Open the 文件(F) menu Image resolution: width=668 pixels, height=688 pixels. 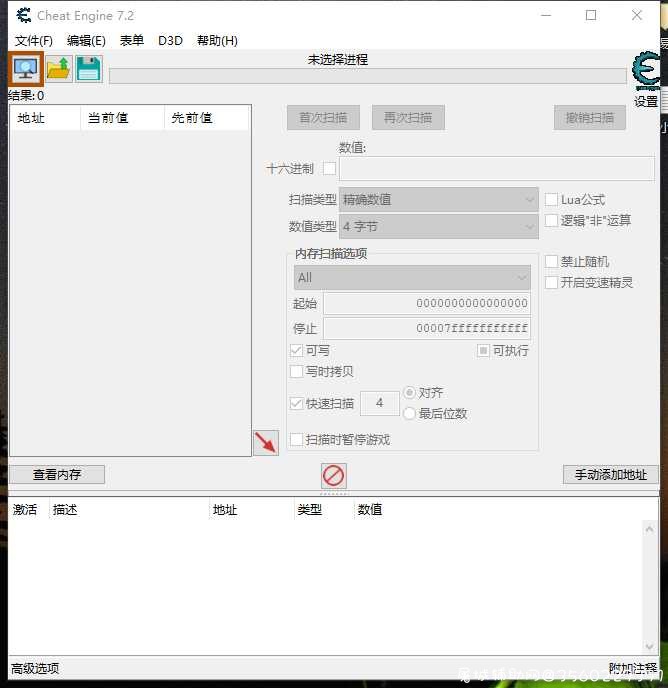point(34,41)
